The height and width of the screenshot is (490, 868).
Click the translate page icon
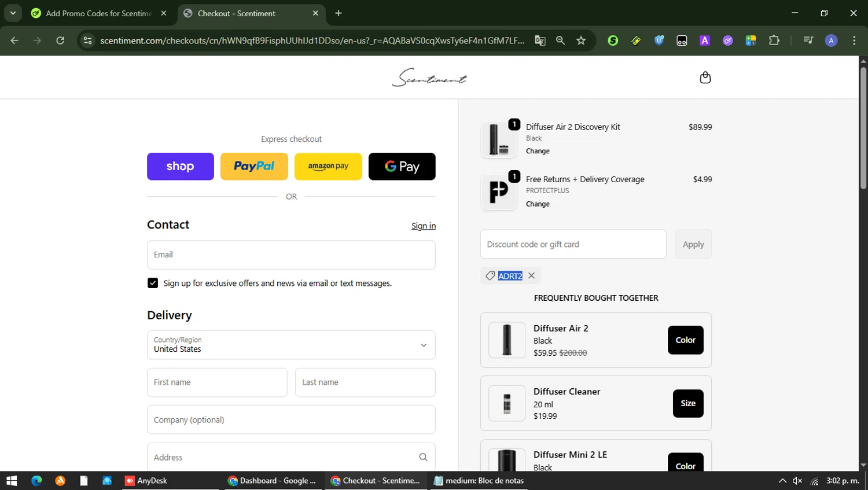point(540,40)
